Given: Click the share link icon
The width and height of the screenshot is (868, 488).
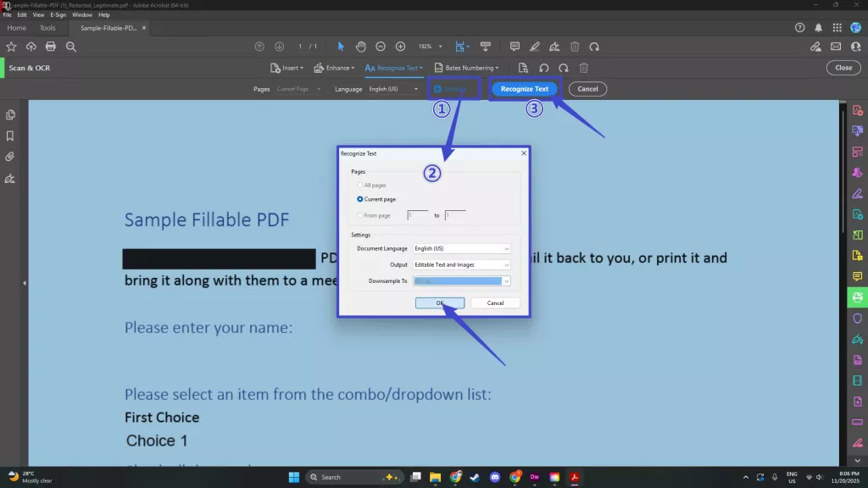Looking at the screenshot, I should click(x=816, y=47).
